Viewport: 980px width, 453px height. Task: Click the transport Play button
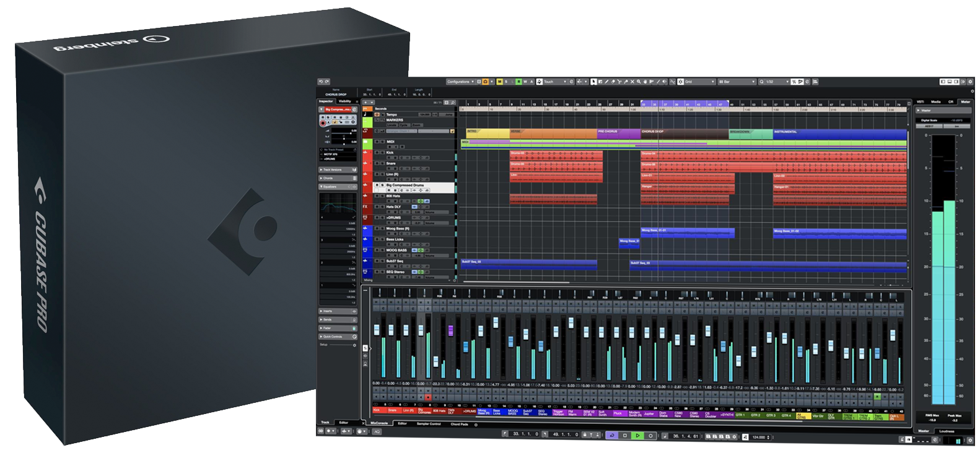click(637, 435)
